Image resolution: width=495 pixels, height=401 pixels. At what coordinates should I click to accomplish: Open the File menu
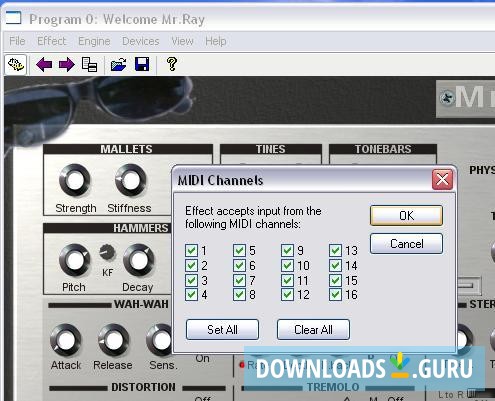coord(17,41)
